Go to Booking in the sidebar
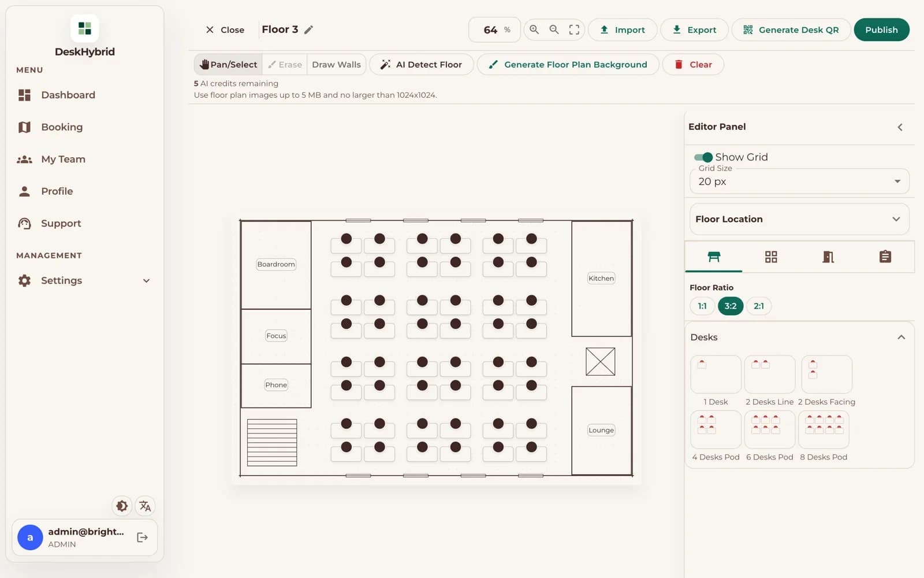This screenshot has width=924, height=578. pyautogui.click(x=84, y=127)
